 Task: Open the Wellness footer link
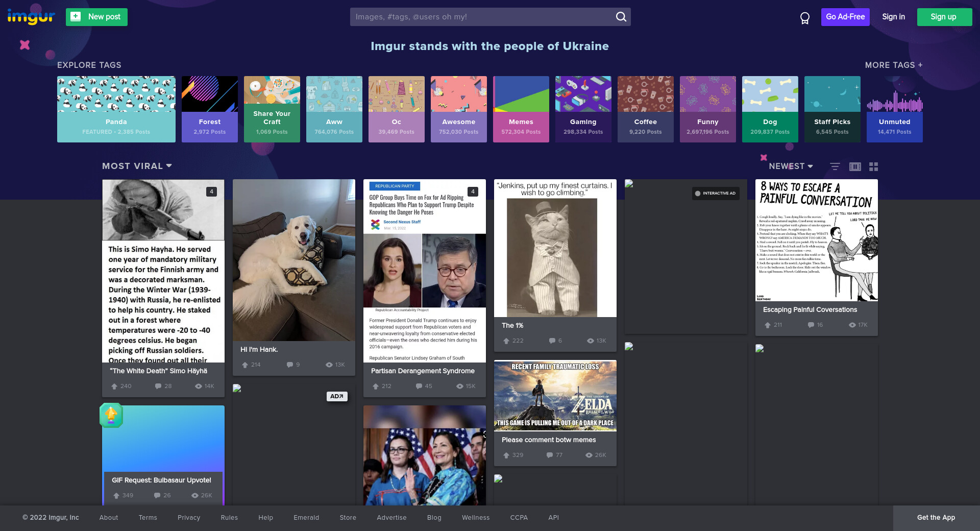point(476,518)
